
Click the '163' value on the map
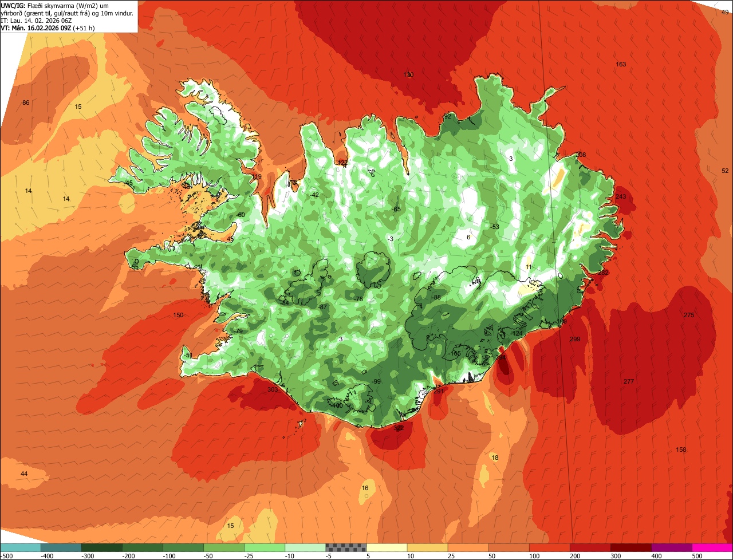click(621, 64)
